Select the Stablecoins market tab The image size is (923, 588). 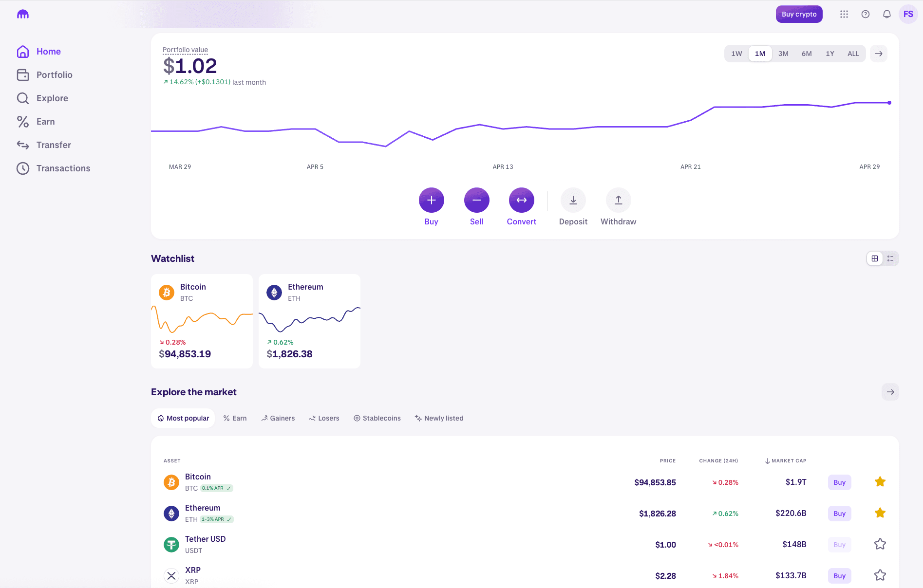(x=377, y=418)
